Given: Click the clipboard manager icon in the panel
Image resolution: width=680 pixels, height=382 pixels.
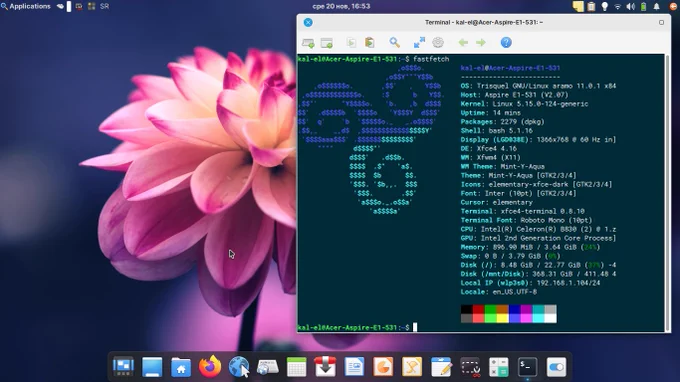Looking at the screenshot, I should (x=591, y=6).
